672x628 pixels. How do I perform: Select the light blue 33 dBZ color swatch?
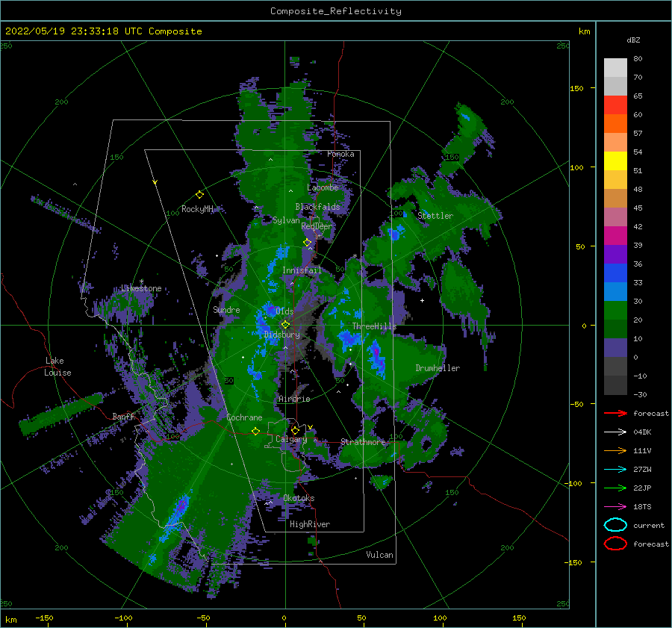click(615, 291)
